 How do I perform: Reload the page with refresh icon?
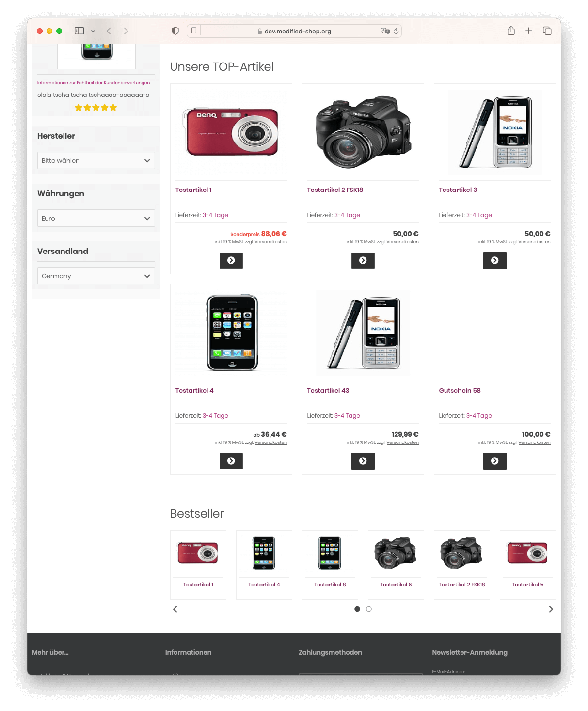tap(396, 31)
